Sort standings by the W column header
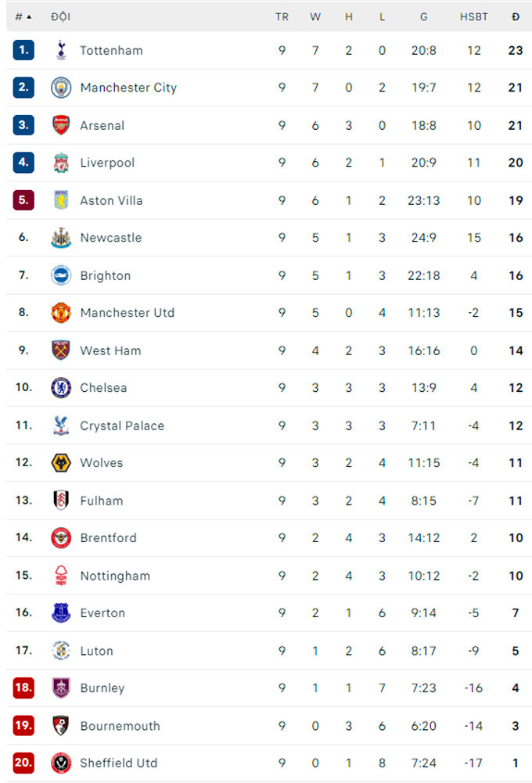The image size is (532, 783). pos(315,16)
